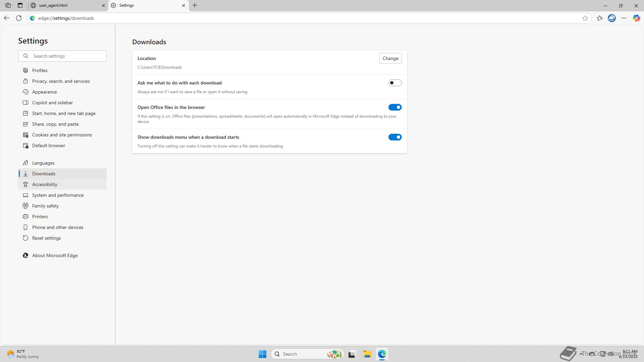Open the Favorites star-list icon

[x=600, y=18]
